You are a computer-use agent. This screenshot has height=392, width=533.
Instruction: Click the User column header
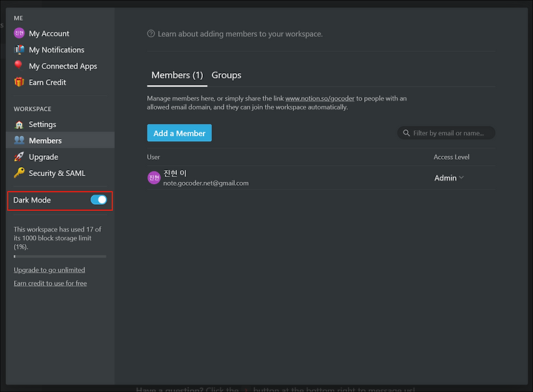click(153, 157)
